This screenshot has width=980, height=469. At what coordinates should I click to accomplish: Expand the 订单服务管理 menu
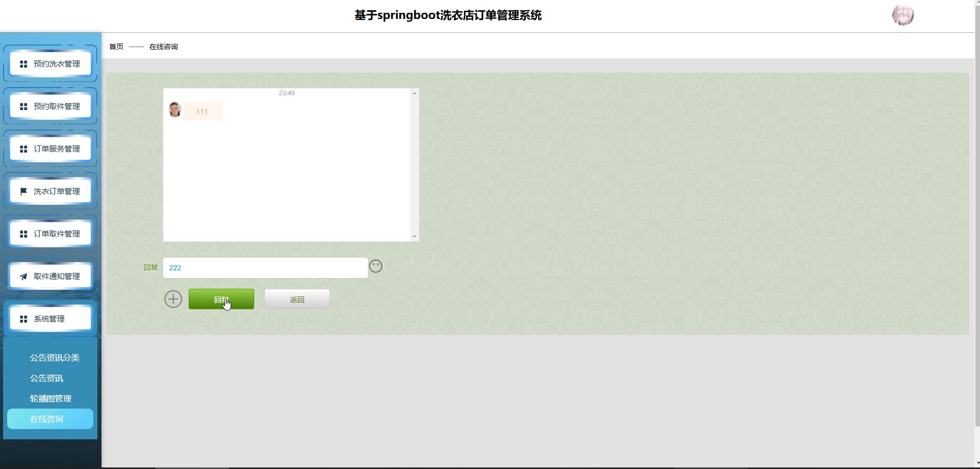[50, 149]
